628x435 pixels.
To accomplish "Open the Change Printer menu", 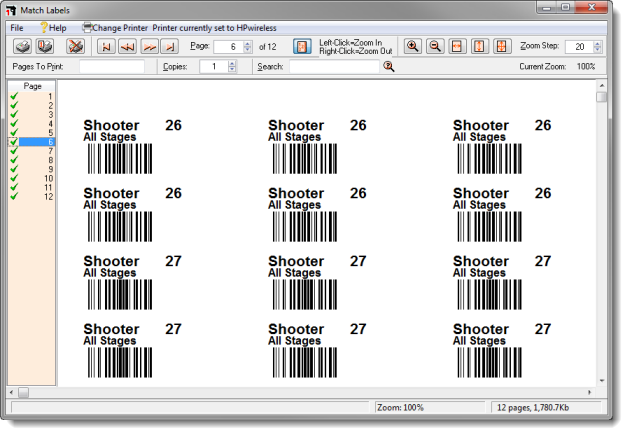I will [115, 28].
